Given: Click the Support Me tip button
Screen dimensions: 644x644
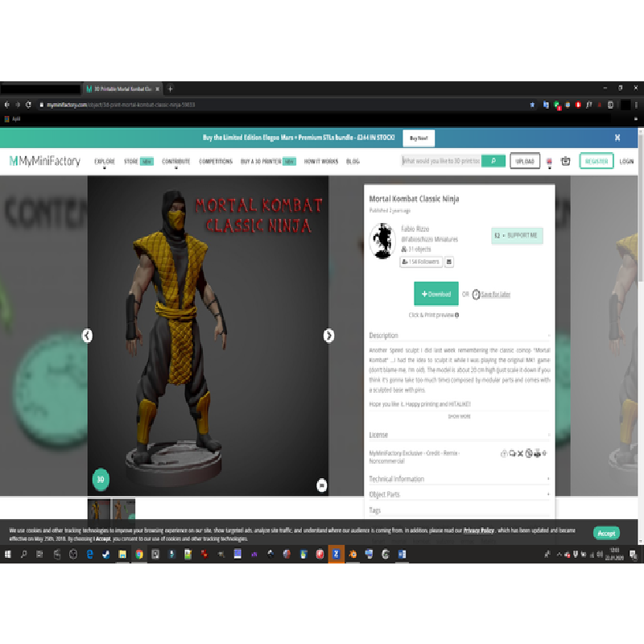Looking at the screenshot, I should tap(517, 236).
